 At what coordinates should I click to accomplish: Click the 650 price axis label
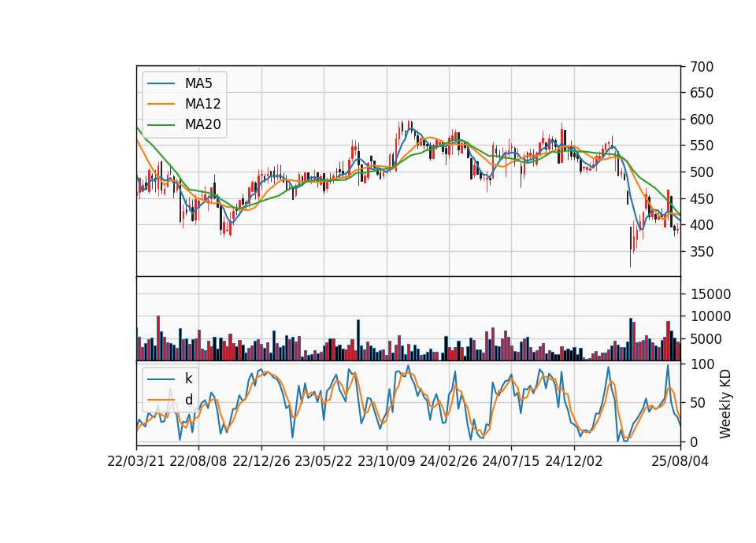[x=702, y=93]
